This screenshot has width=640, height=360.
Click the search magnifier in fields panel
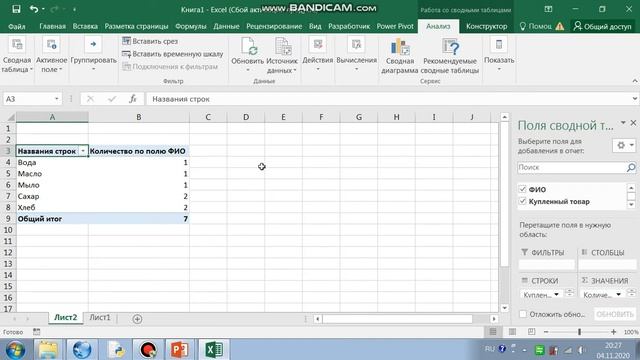coord(631,167)
